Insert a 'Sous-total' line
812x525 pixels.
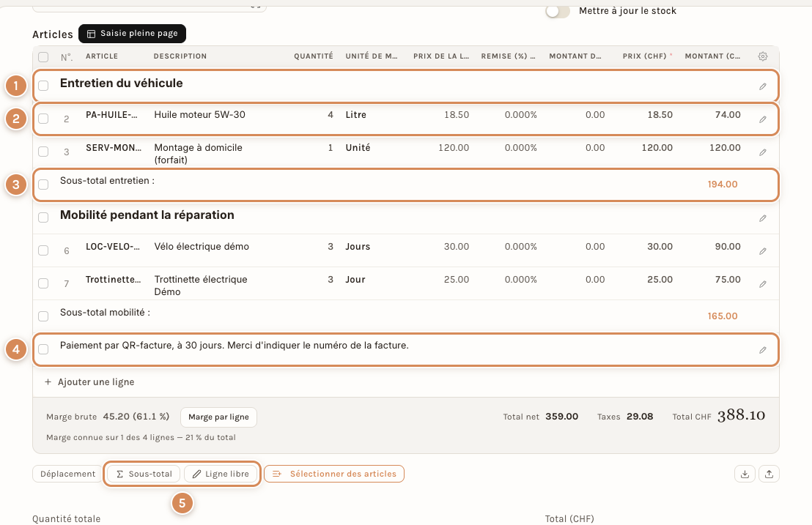pyautogui.click(x=144, y=474)
